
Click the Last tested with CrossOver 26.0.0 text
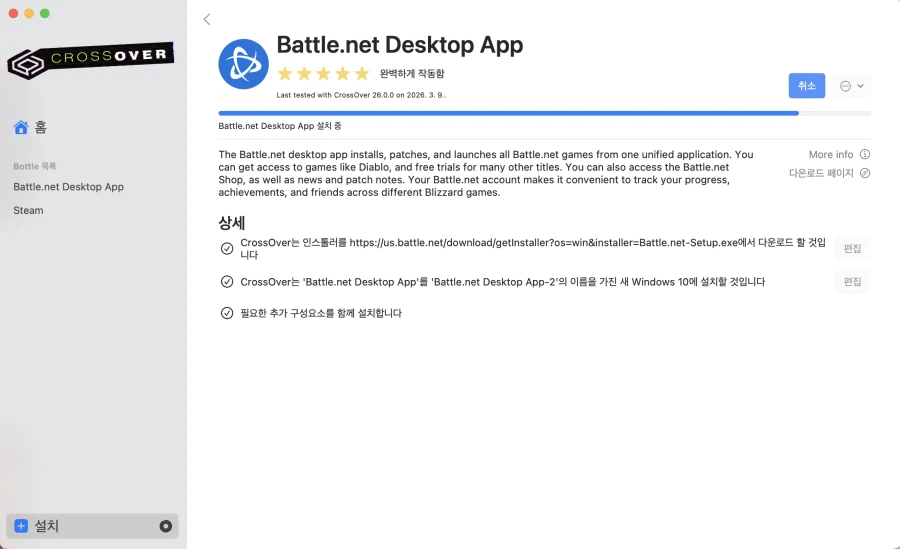tap(361, 95)
